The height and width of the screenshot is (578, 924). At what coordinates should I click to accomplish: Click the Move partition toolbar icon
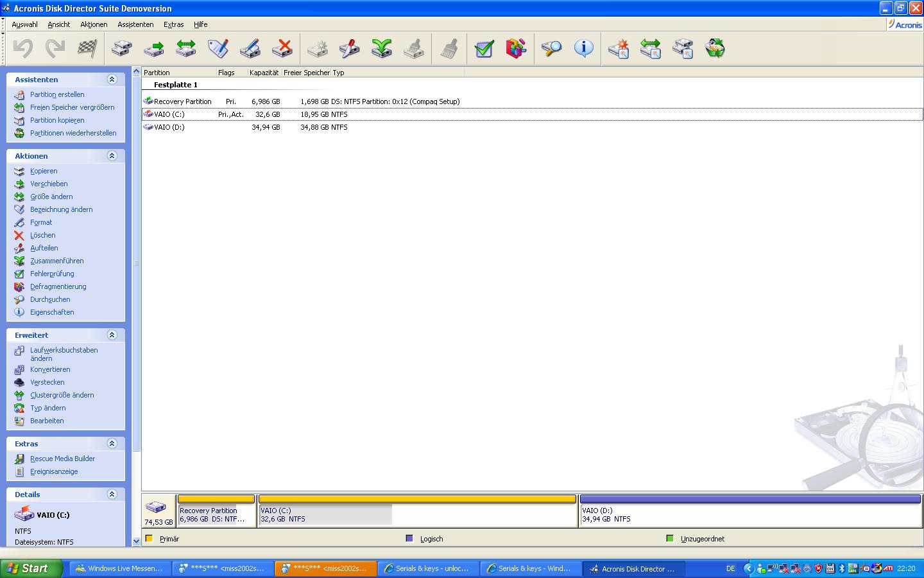click(x=154, y=48)
